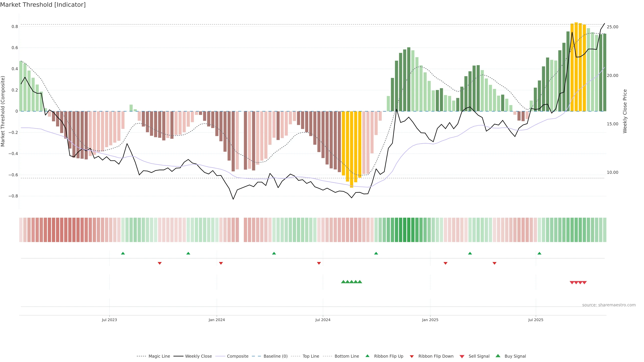Click the rightmost green Ribbon Flip Up marker
This screenshot has height=362, width=644.
pyautogui.click(x=539, y=253)
